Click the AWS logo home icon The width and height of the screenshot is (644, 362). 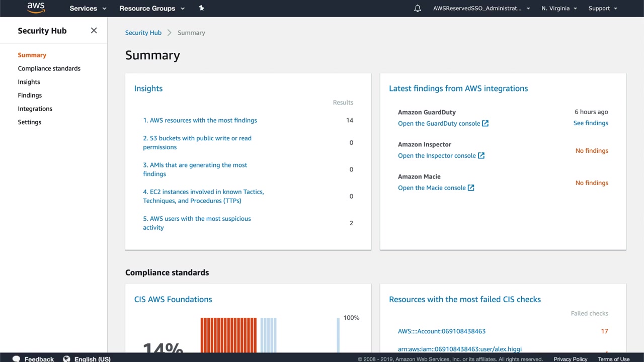coord(36,8)
